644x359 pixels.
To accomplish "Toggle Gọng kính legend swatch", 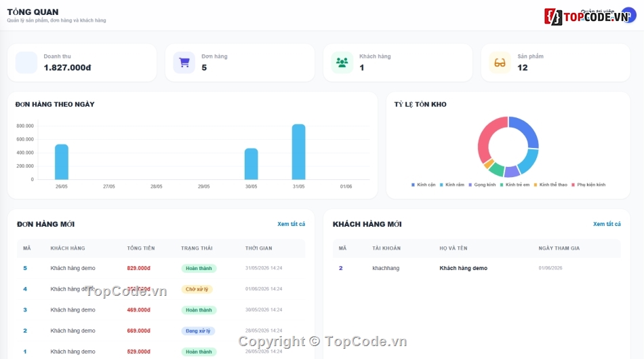I will tap(470, 185).
